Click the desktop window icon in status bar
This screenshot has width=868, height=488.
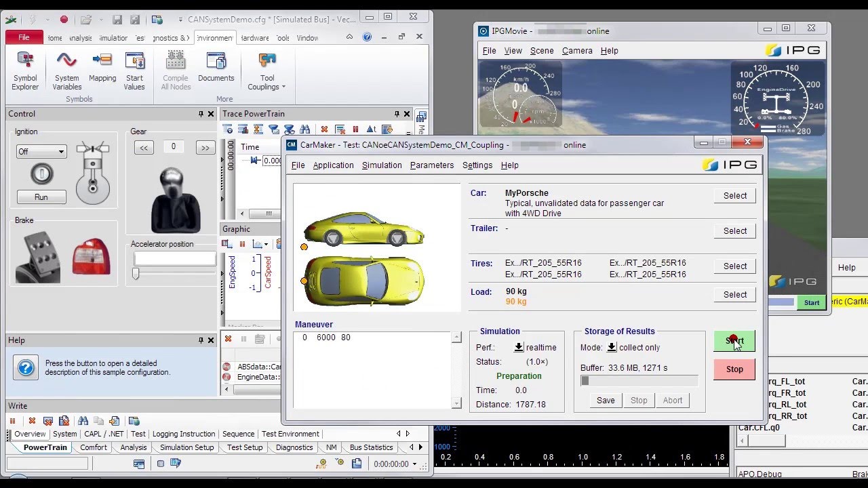tap(139, 464)
